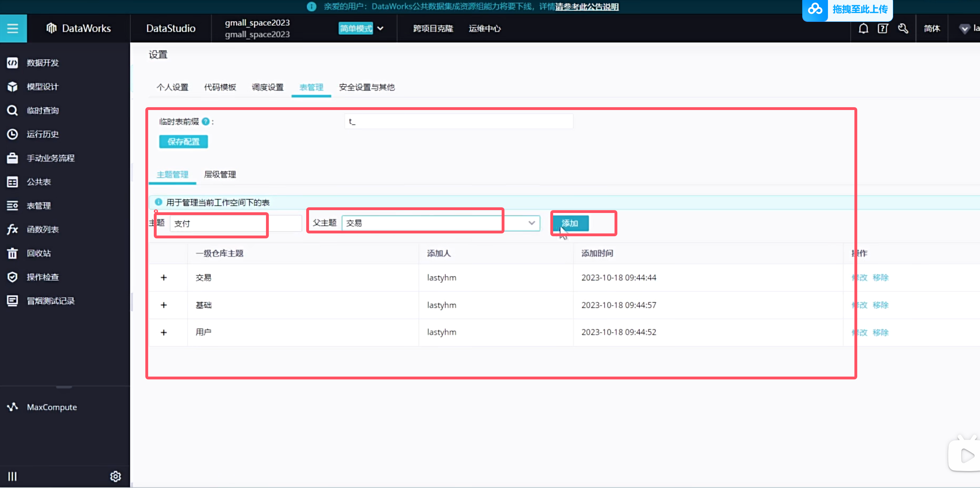Click the hamburger menu icon
The width and height of the screenshot is (980, 488).
(13, 29)
